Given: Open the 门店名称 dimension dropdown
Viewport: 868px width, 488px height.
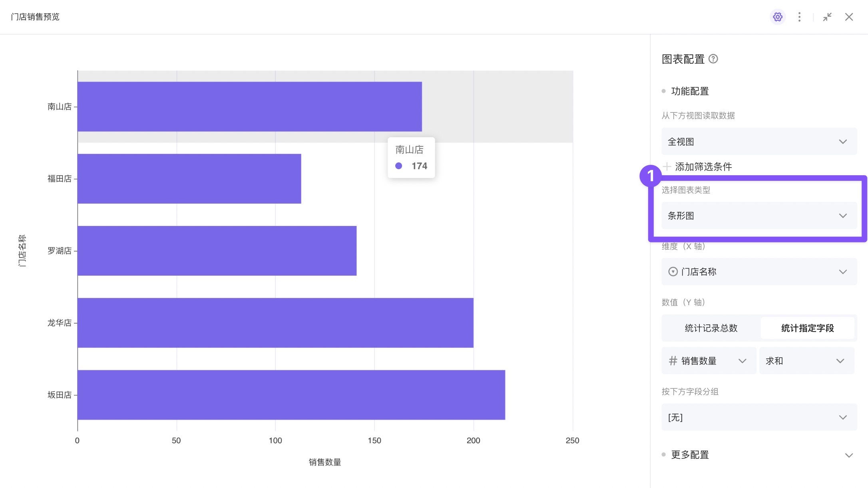Looking at the screenshot, I should coord(759,272).
